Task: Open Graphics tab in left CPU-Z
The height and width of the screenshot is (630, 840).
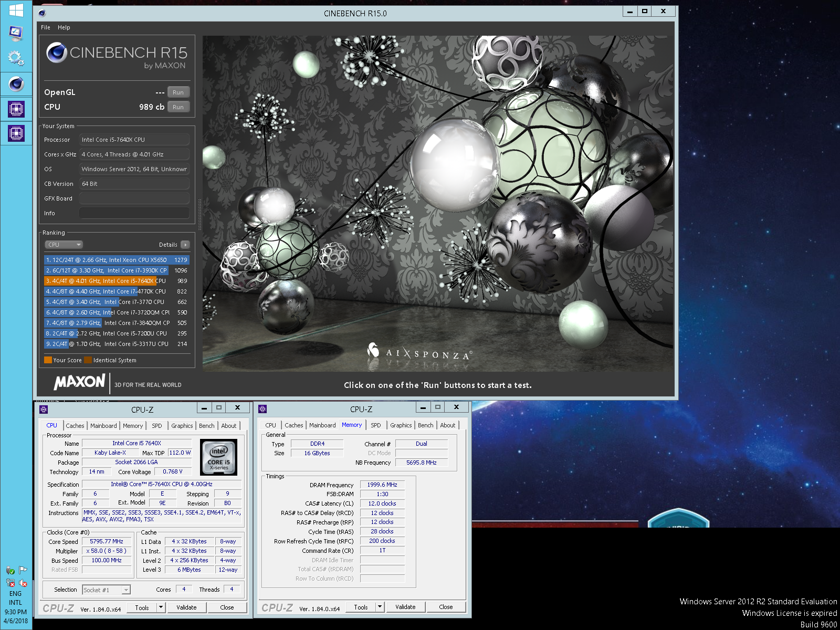Action: pyautogui.click(x=182, y=426)
